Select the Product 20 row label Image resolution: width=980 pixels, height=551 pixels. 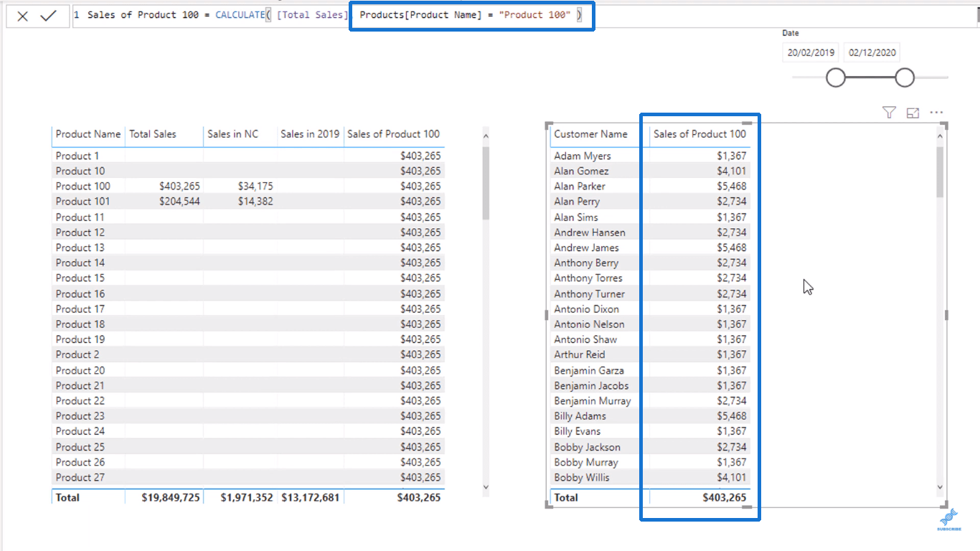[80, 371]
